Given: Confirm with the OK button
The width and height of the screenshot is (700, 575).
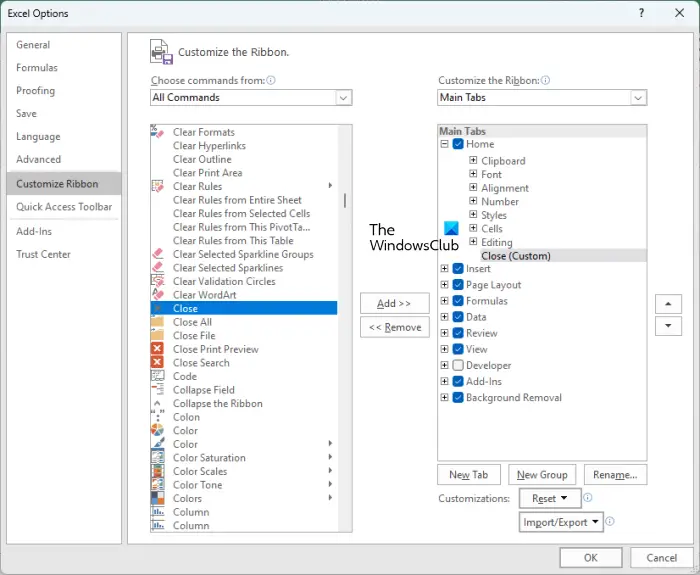Looking at the screenshot, I should coord(591,558).
